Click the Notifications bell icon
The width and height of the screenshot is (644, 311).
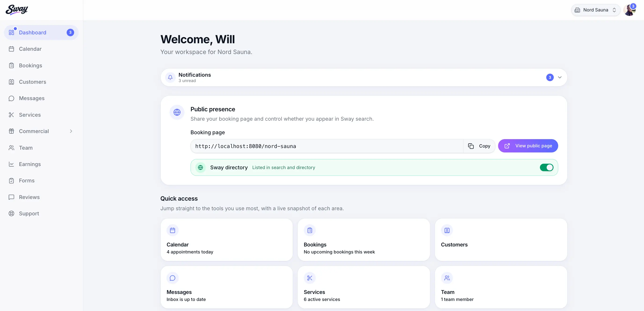click(170, 77)
